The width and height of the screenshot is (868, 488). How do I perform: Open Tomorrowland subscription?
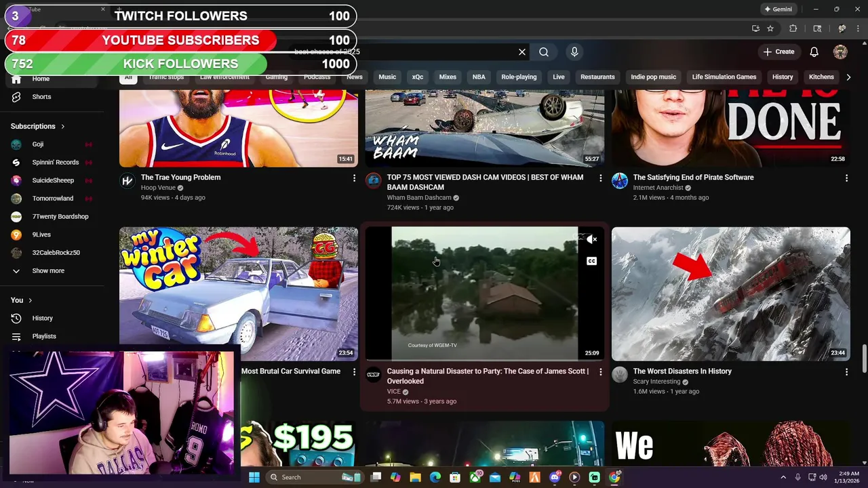tap(53, 199)
